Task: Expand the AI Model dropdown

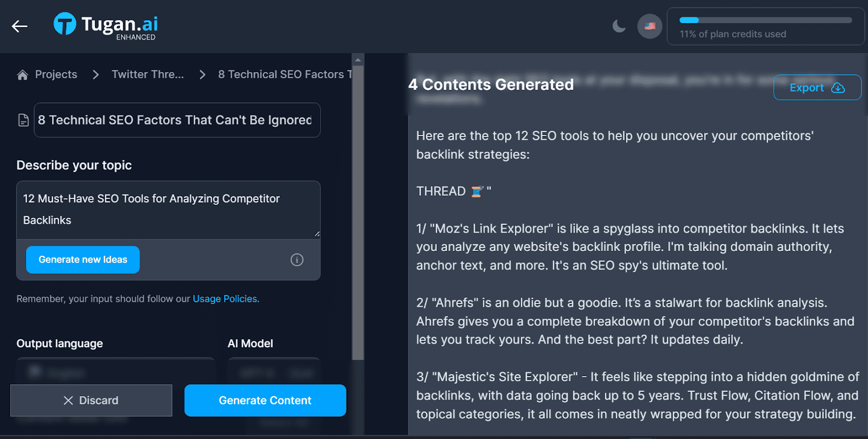Action: [x=273, y=371]
